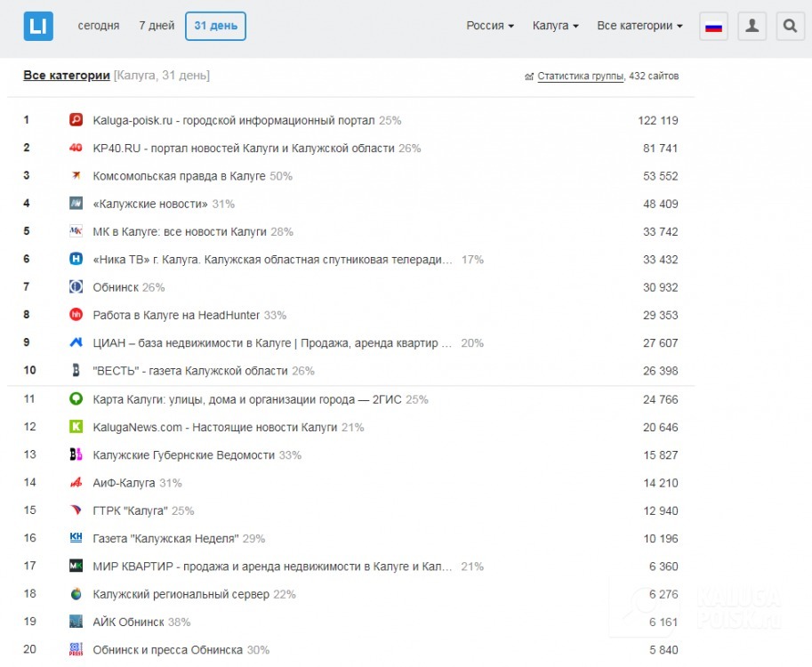Click the search magnifier icon
The height and width of the screenshot is (667, 812).
pyautogui.click(x=791, y=26)
